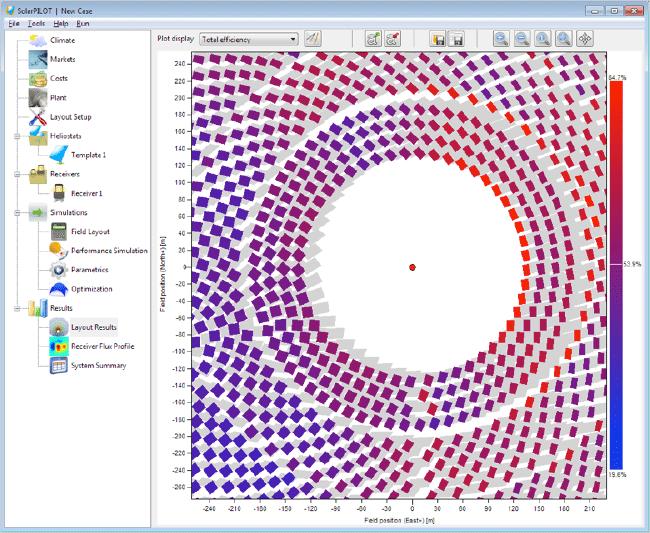Click the red receiver dot at plot center
650x533 pixels.
[412, 267]
